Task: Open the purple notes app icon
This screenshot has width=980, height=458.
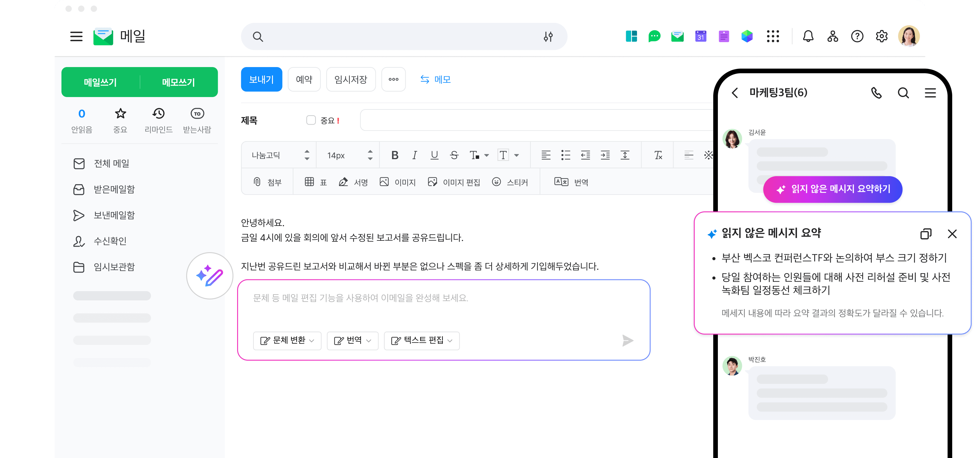Action: point(724,36)
